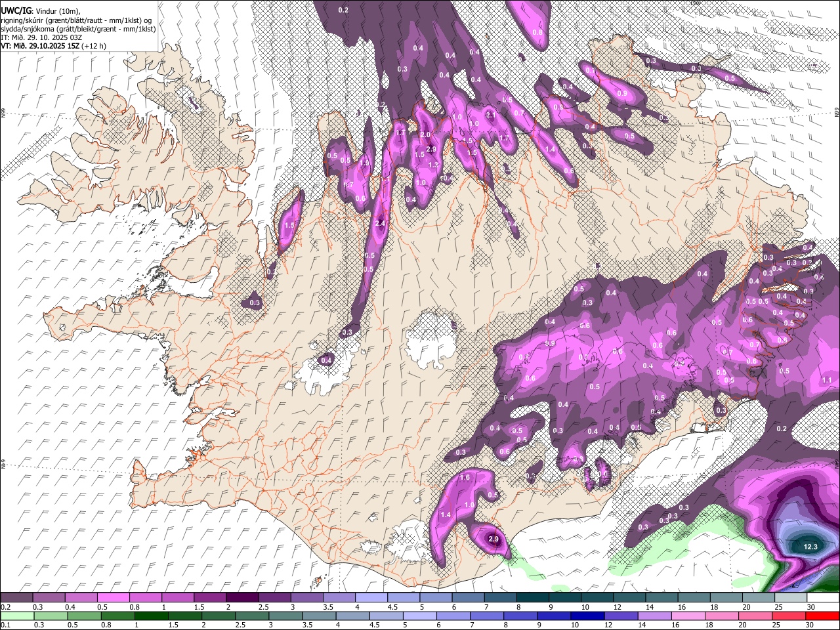The width and height of the screenshot is (840, 630).
Task: Select the darkest green swatch labeled 1 in lower legend
Action: tap(151, 616)
